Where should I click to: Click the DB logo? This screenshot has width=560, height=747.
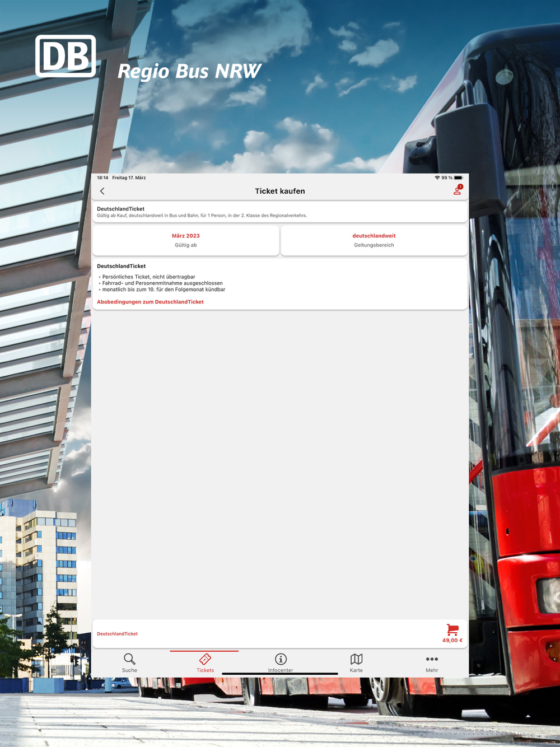[x=66, y=56]
